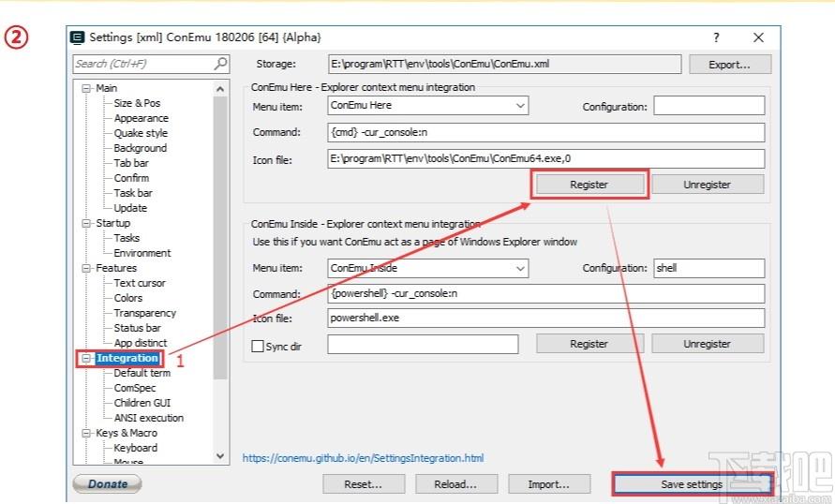The height and width of the screenshot is (504, 835).
Task: Collapse the Features tree node
Action: click(86, 268)
